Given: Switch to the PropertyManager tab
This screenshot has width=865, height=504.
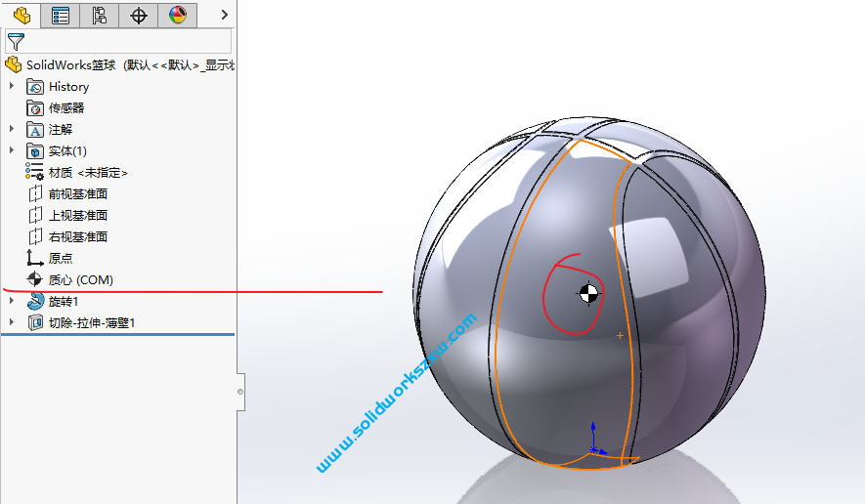Looking at the screenshot, I should 61,15.
